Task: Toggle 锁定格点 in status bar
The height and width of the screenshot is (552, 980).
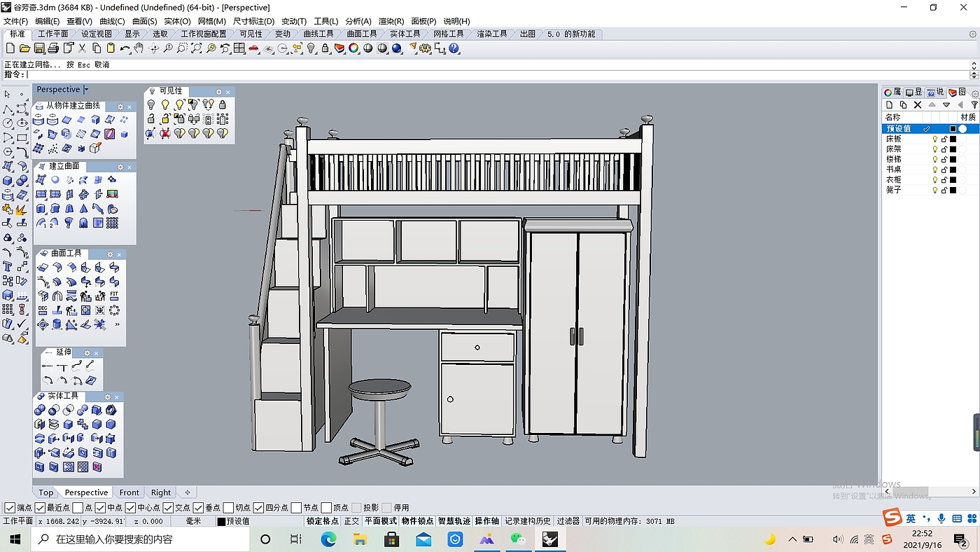Action: tap(322, 521)
